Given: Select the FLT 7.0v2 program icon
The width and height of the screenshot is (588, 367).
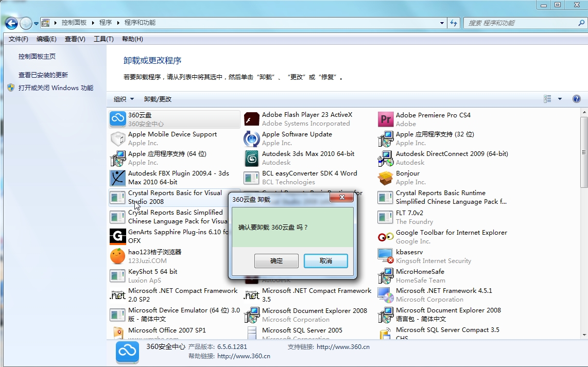Looking at the screenshot, I should 386,217.
